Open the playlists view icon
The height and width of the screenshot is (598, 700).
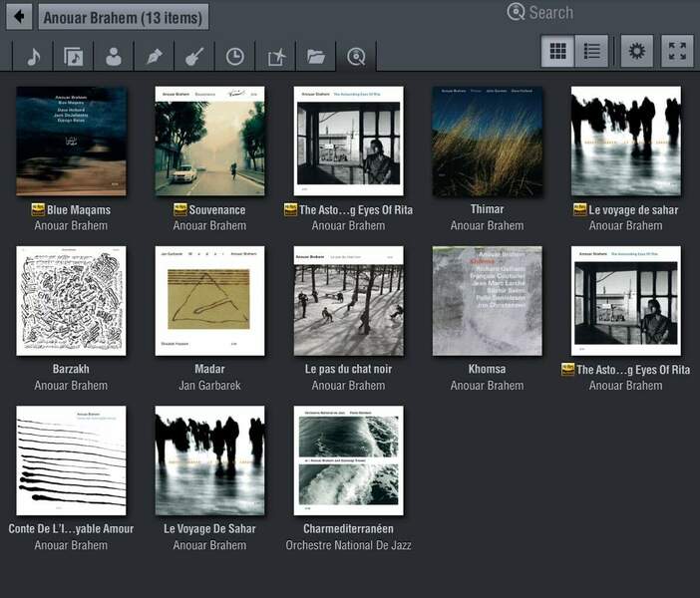point(275,57)
